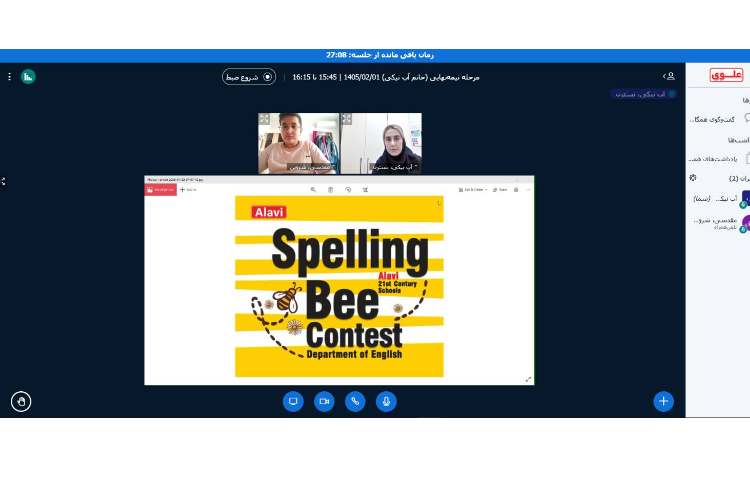Click the fullscreen arrows on shared screen
The image size is (750, 480).
(528, 379)
